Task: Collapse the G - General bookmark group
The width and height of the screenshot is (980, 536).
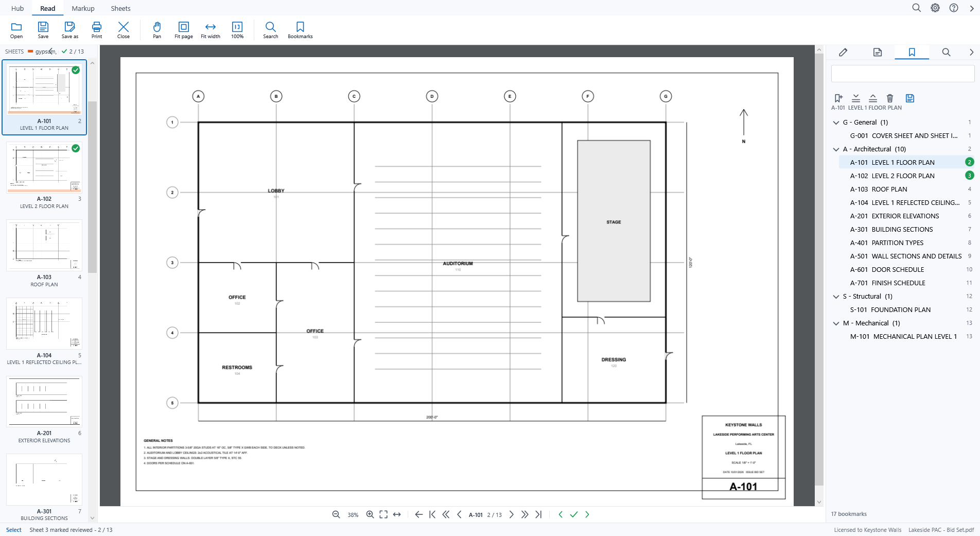Action: pos(836,123)
